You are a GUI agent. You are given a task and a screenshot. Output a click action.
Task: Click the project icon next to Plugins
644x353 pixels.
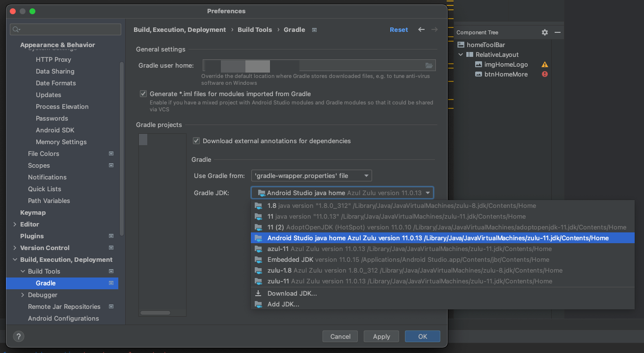(111, 236)
